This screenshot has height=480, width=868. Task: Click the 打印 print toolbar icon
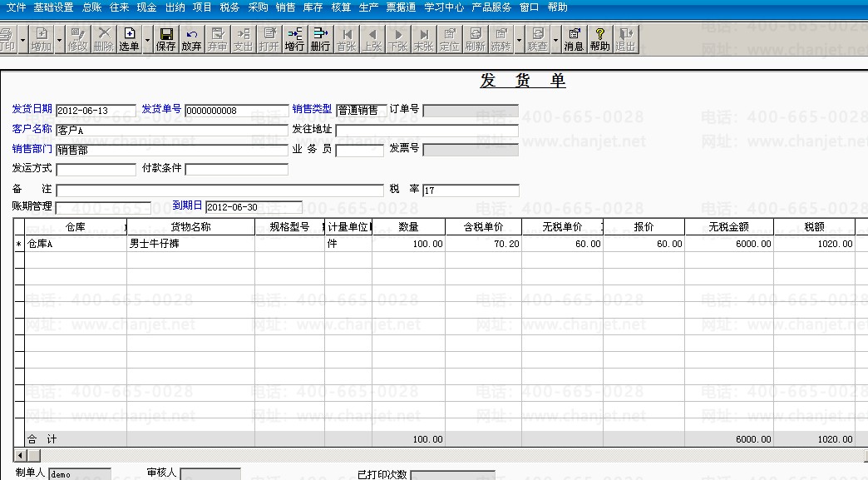tap(7, 39)
